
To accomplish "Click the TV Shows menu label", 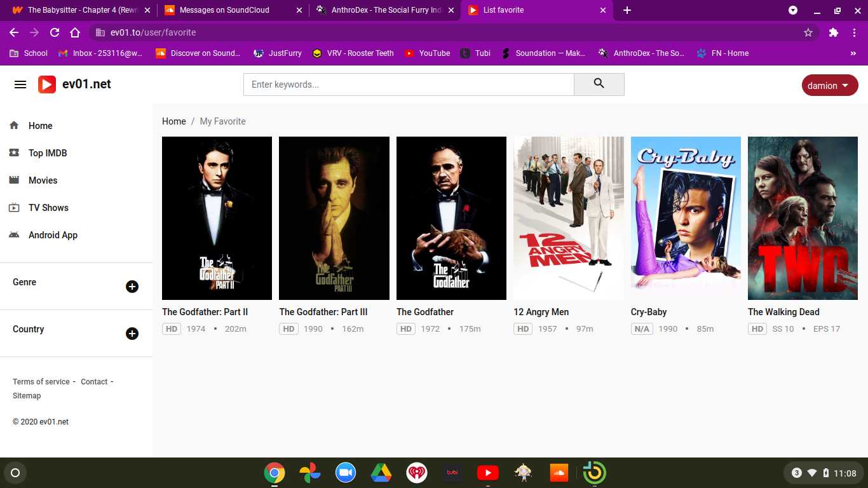I will click(48, 208).
